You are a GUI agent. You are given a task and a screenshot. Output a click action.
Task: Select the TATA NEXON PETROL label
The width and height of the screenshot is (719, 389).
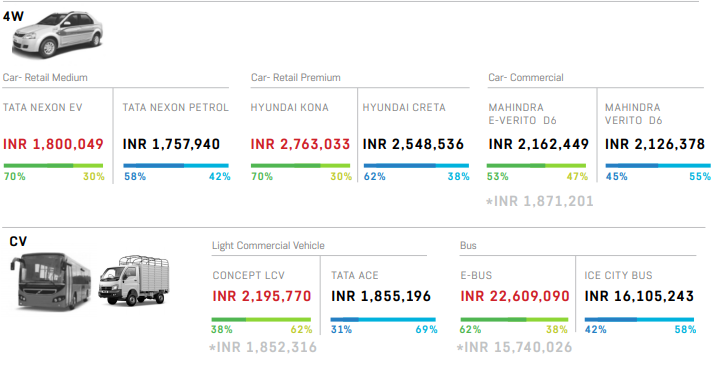pyautogui.click(x=176, y=107)
